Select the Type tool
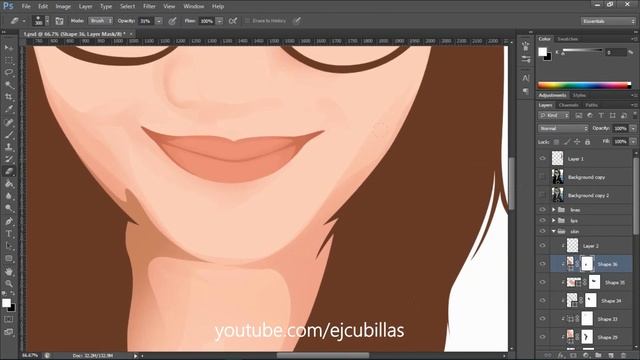The height and width of the screenshot is (360, 640). coord(9,234)
